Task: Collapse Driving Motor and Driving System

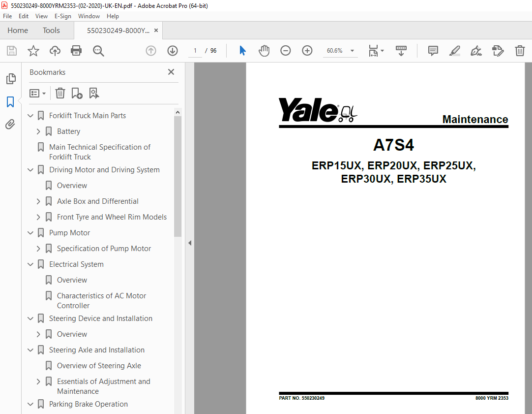Action: (30, 170)
